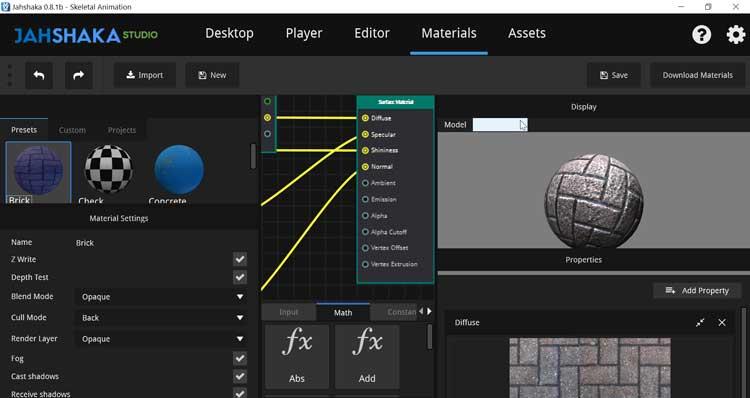Close the Diffuse property panel

click(722, 323)
